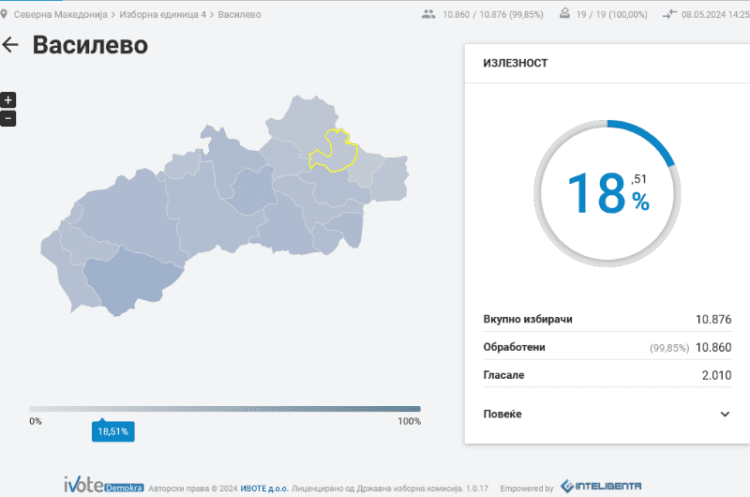Go back using the arrow beside Василево
750x497 pixels.
tap(10, 45)
